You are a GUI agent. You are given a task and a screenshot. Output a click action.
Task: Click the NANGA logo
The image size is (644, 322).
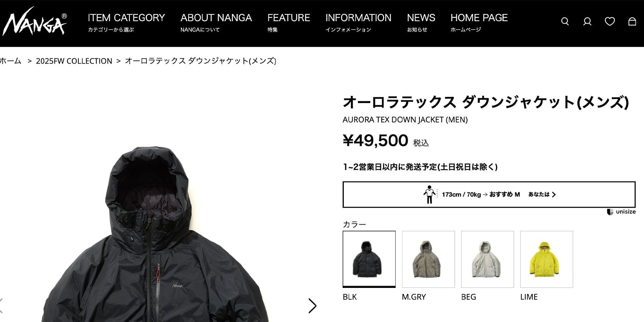(34, 22)
